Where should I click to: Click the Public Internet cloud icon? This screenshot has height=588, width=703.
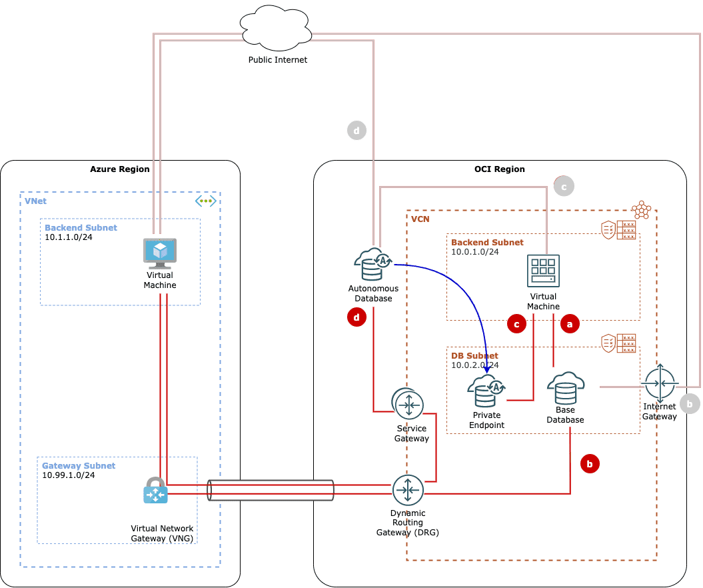pos(276,28)
